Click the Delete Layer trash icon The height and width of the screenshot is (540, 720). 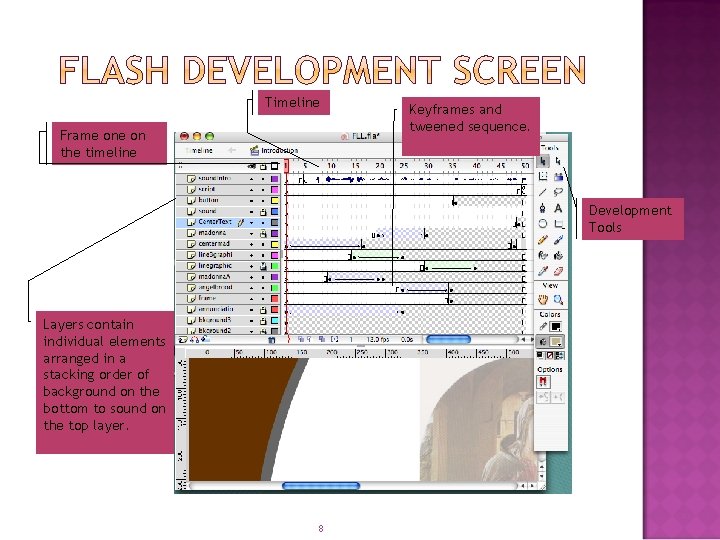point(271,340)
